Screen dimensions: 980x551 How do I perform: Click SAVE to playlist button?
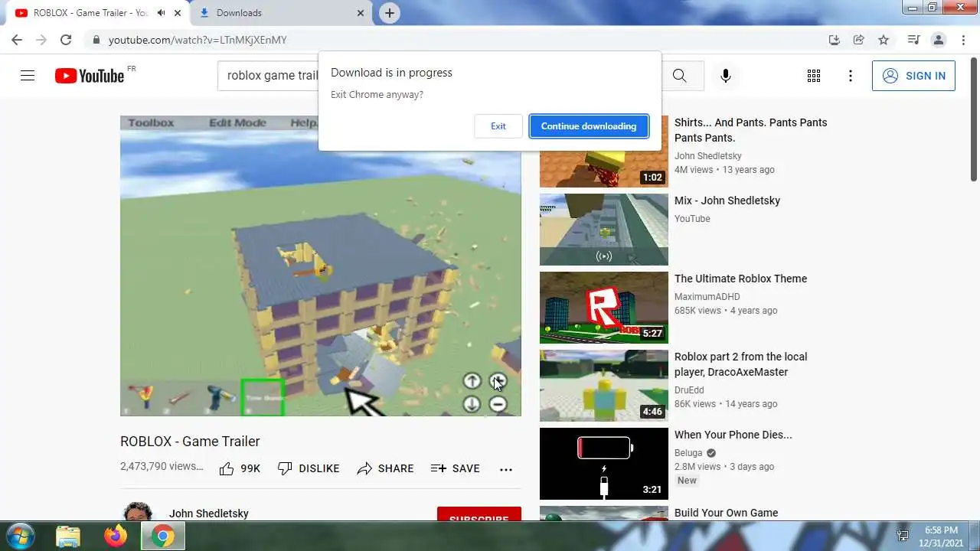point(456,468)
